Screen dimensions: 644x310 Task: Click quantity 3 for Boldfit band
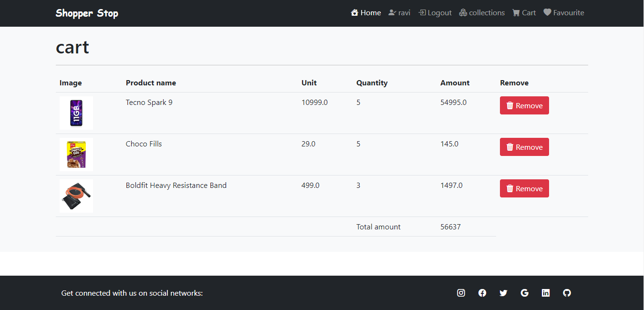click(358, 185)
